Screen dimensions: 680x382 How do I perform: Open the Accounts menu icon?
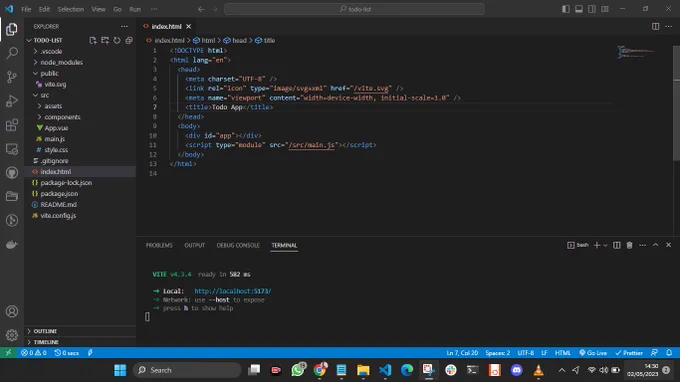pos(12,311)
